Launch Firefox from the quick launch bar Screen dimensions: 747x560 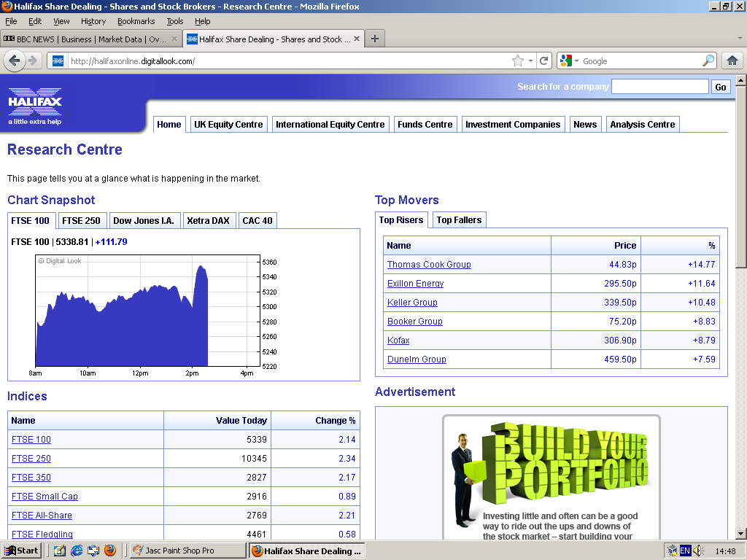pos(110,551)
